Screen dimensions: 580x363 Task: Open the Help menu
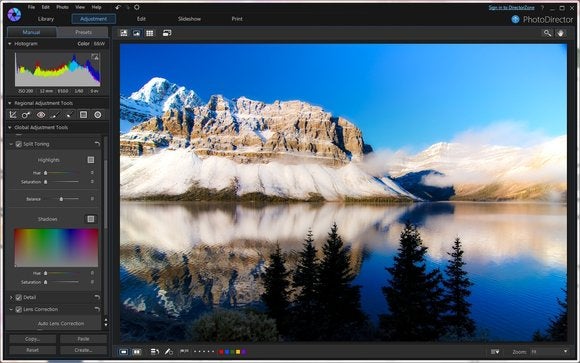click(x=97, y=7)
